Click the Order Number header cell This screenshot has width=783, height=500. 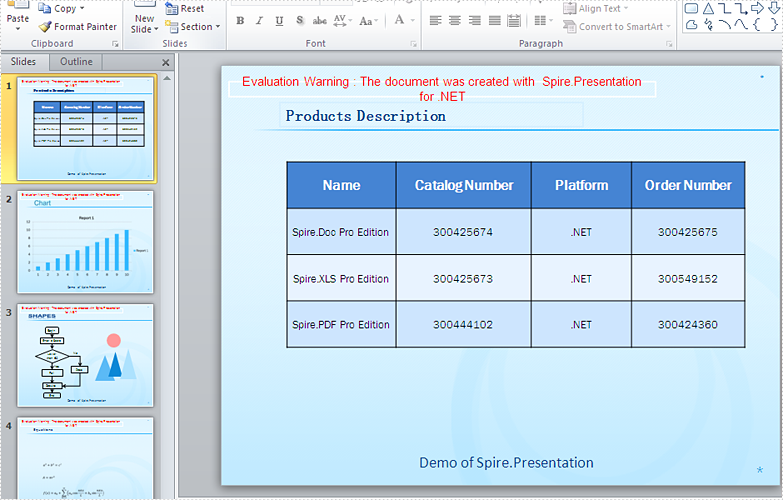pos(688,185)
